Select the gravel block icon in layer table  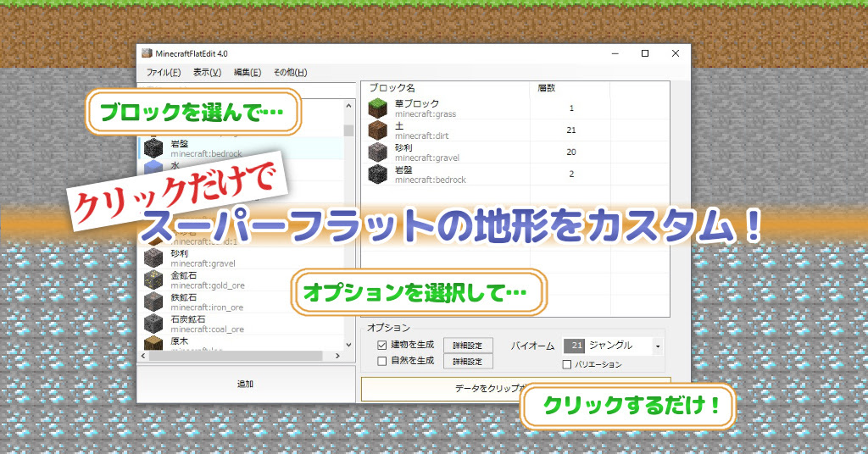(x=377, y=152)
